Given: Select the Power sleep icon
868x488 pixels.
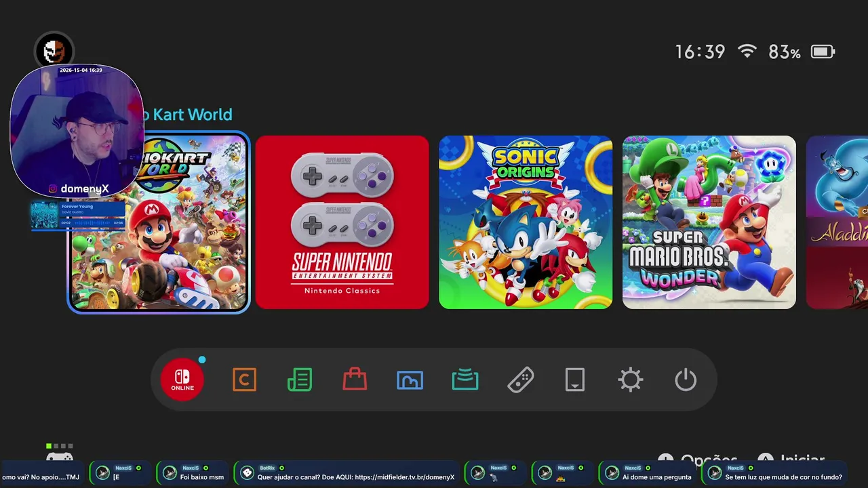Looking at the screenshot, I should point(686,380).
